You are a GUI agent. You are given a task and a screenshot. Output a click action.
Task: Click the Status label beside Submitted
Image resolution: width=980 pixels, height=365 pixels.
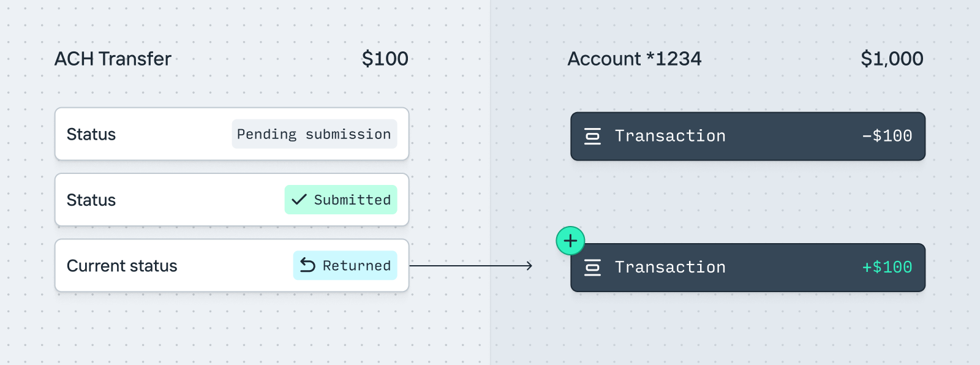pos(91,200)
